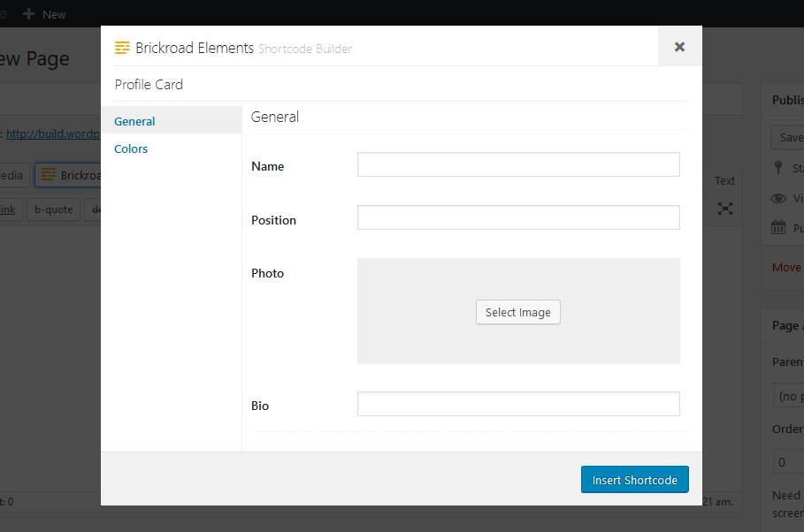The height and width of the screenshot is (532, 804).
Task: Switch to the Text editor tab
Action: pos(724,180)
